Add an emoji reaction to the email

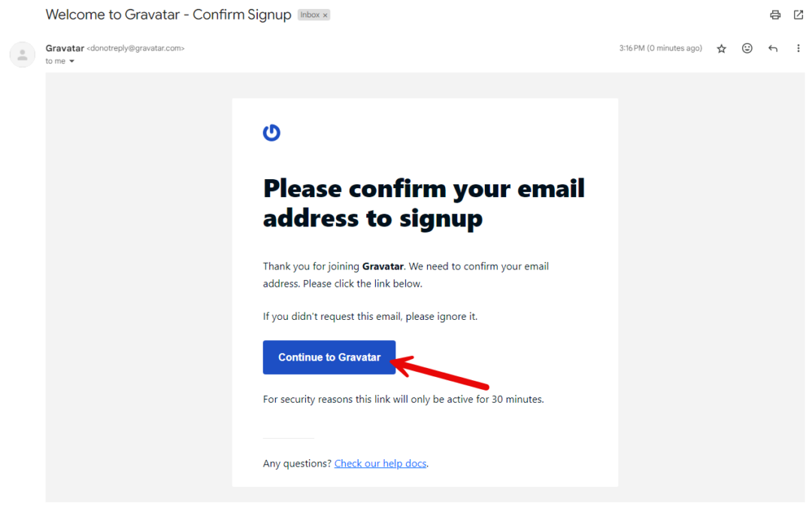click(x=747, y=48)
